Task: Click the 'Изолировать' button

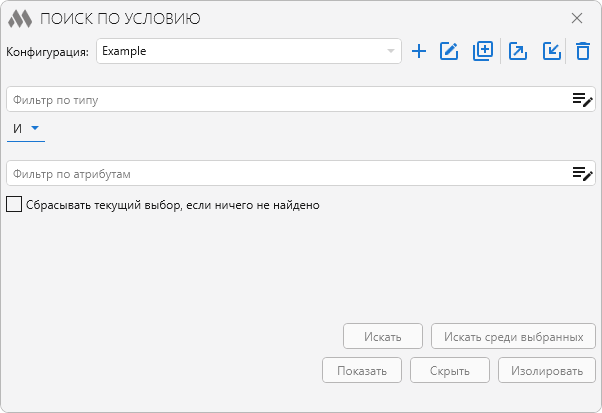Action: pyautogui.click(x=547, y=370)
